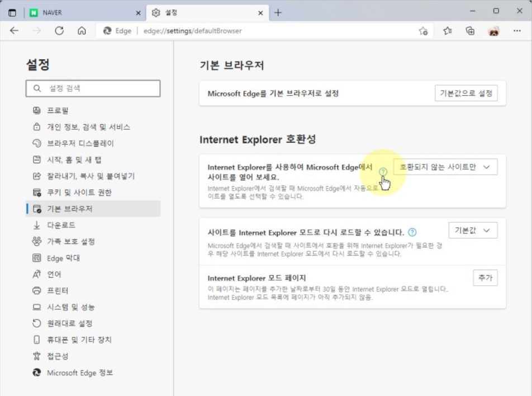Viewport: 532px width, 396px height.
Task: Open 개인 정보, 검색 및 서비스
Action: [93, 126]
